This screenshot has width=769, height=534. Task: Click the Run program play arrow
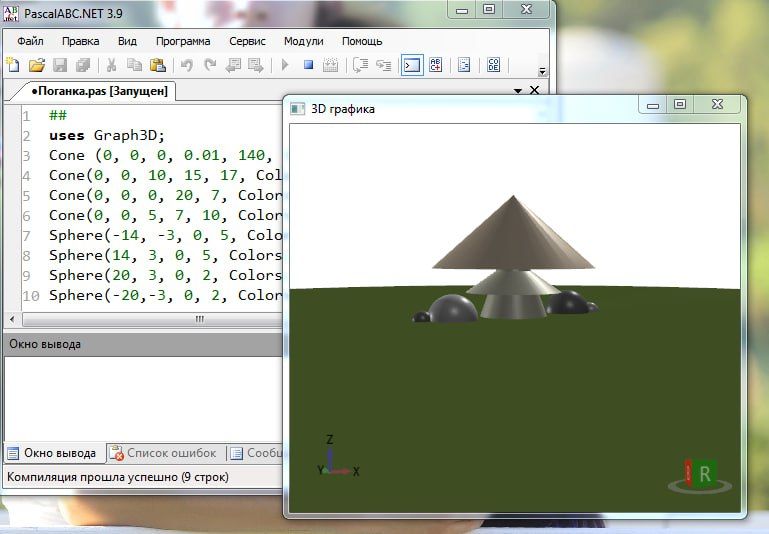285,66
